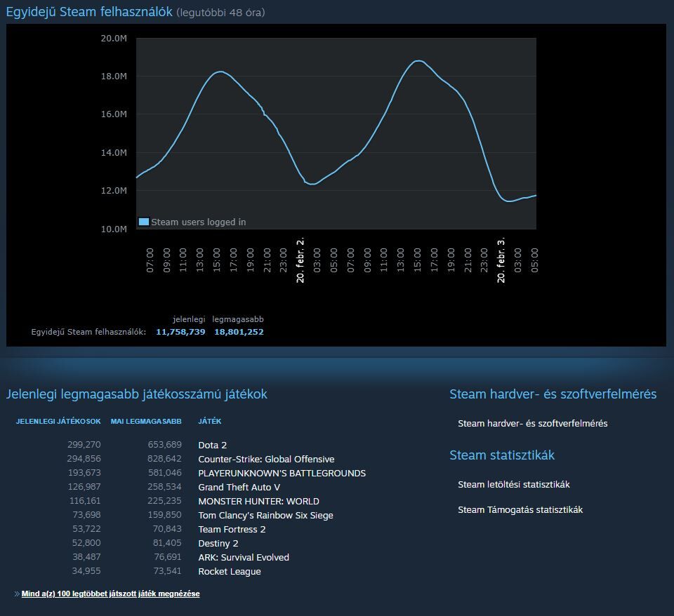Open Steam hardver- és szoftverfelmérés link
The height and width of the screenshot is (616, 674).
[533, 424]
